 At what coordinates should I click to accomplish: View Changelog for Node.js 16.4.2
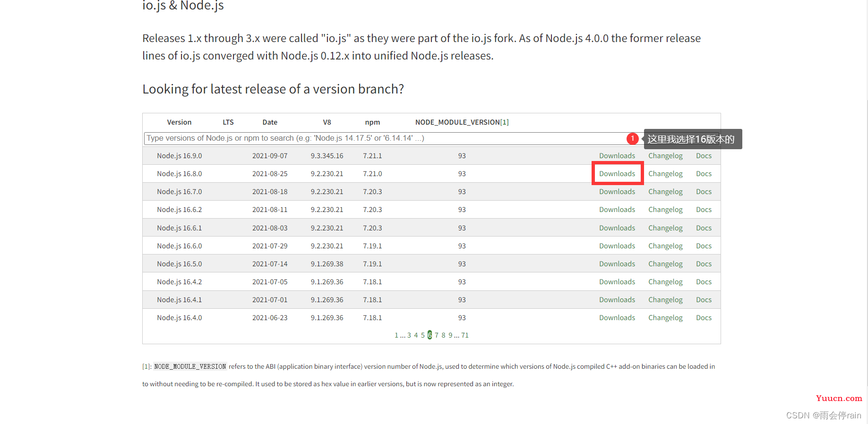pyautogui.click(x=665, y=282)
